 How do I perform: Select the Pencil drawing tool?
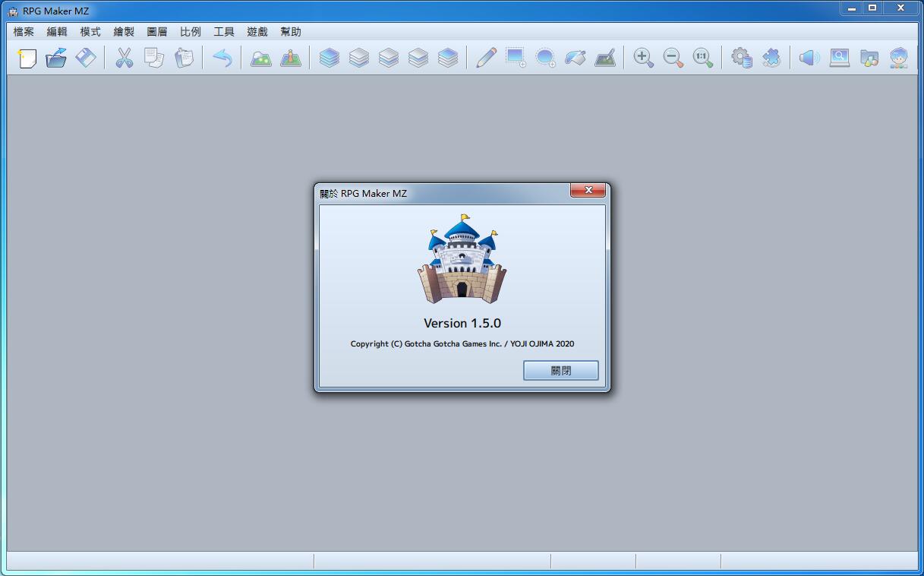[x=486, y=58]
